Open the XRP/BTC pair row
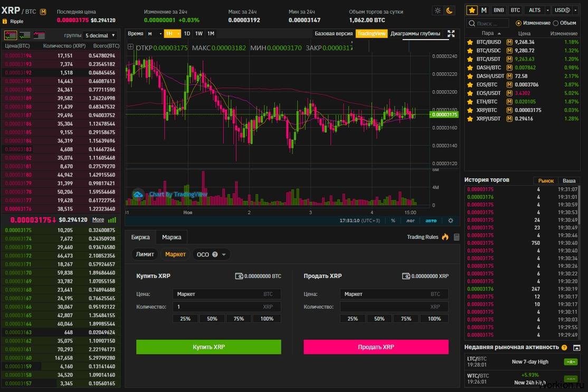This screenshot has height=392, width=588. click(523, 111)
